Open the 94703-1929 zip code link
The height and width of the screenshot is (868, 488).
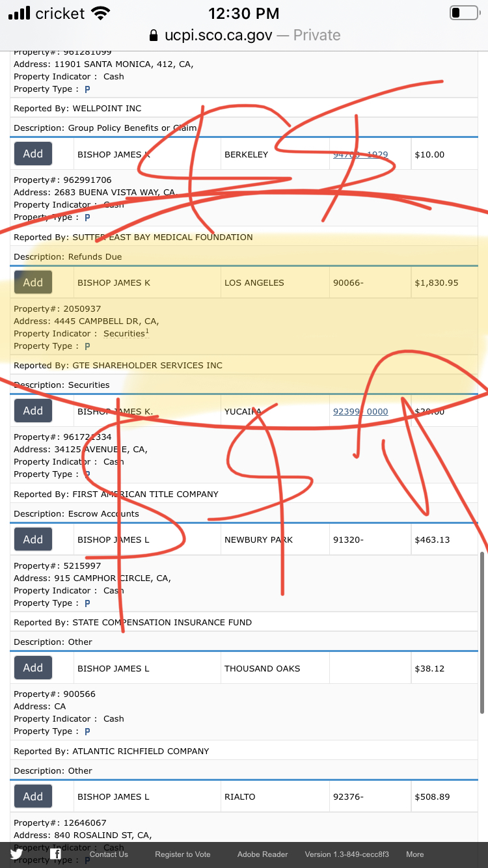tap(360, 155)
